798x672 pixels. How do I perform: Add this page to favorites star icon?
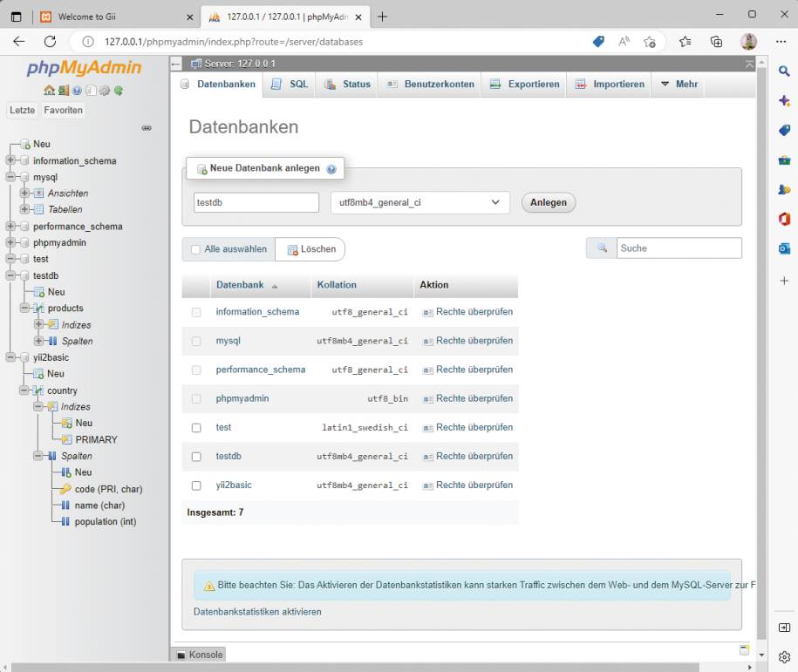pyautogui.click(x=650, y=42)
